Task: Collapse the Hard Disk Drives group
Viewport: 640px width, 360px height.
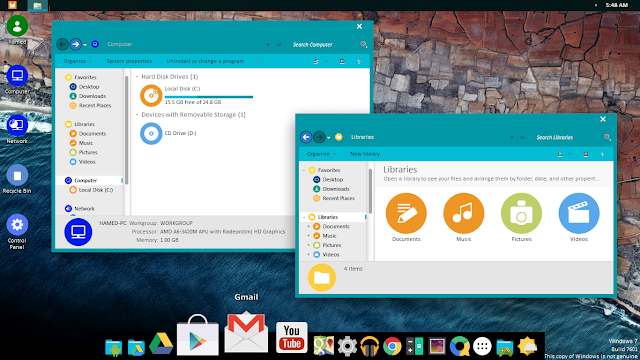Action: point(137,77)
